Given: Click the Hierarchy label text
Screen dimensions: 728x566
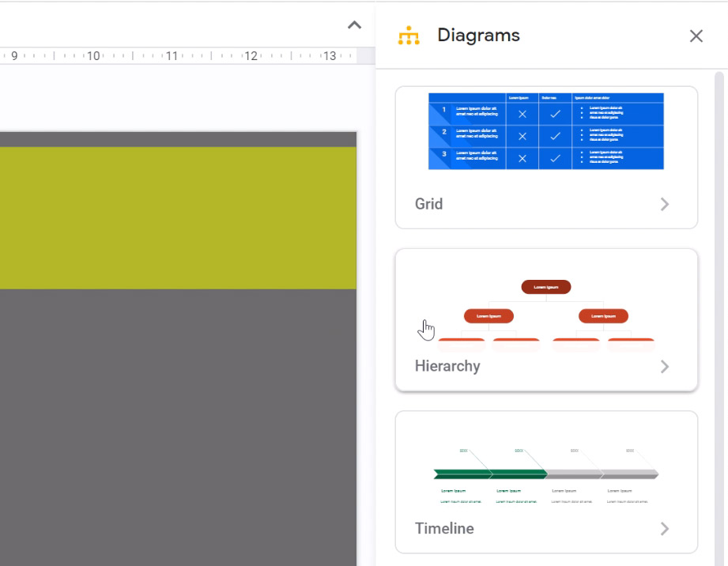Looking at the screenshot, I should (x=448, y=366).
